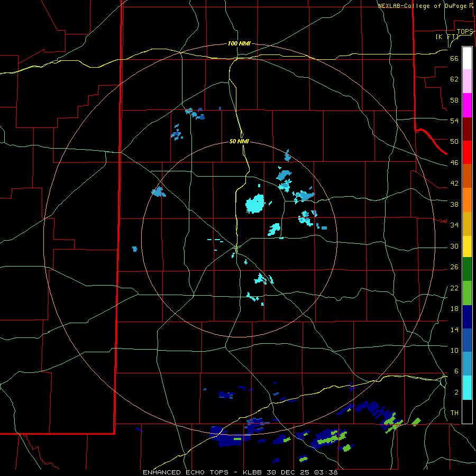Click the 'TOPS' legend heading

click(x=464, y=32)
